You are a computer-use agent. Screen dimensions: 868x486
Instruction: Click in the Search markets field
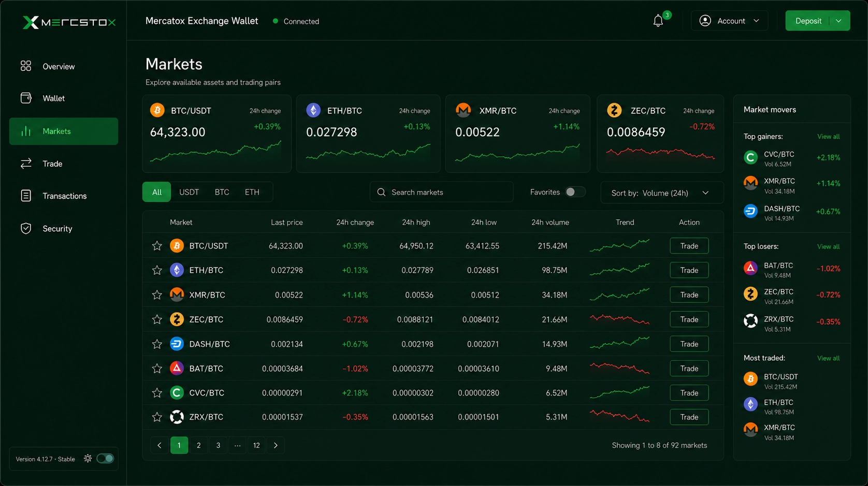(441, 193)
